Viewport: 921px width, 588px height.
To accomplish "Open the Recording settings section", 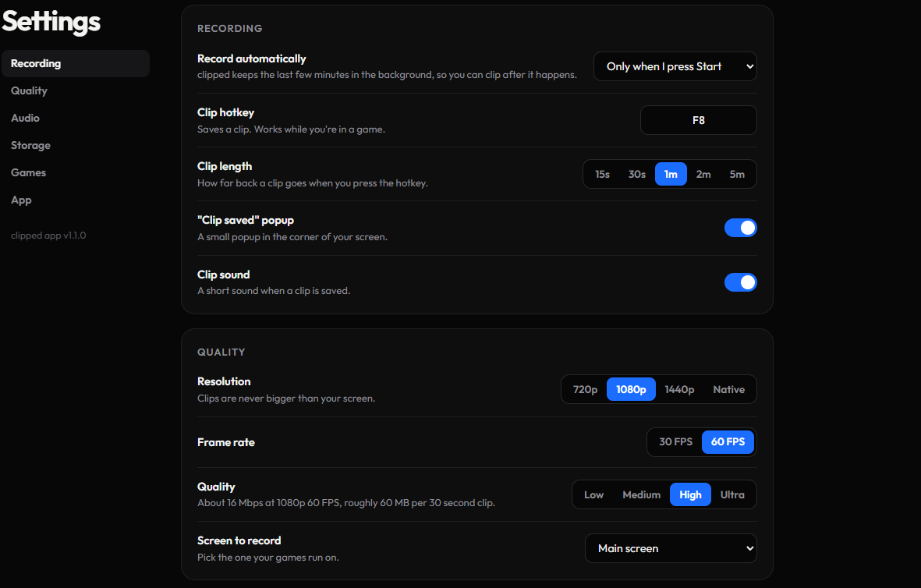I will [75, 63].
